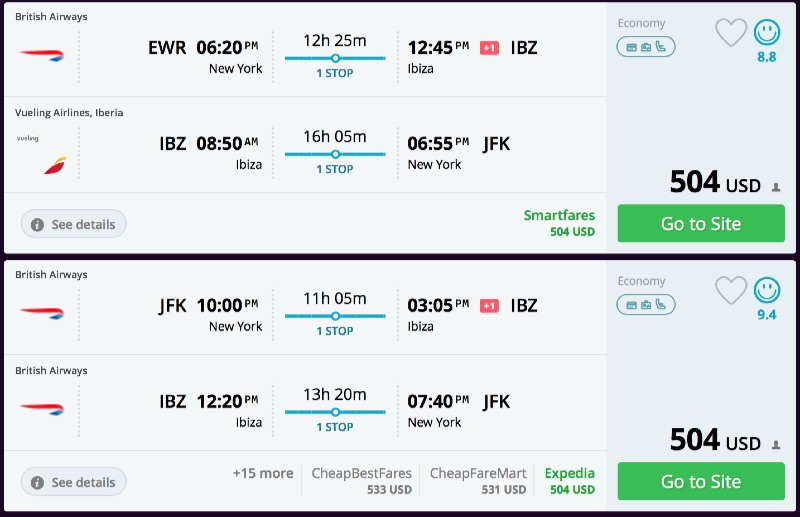Click the +1 day badge on first flight
This screenshot has width=800, height=517.
pyautogui.click(x=489, y=48)
